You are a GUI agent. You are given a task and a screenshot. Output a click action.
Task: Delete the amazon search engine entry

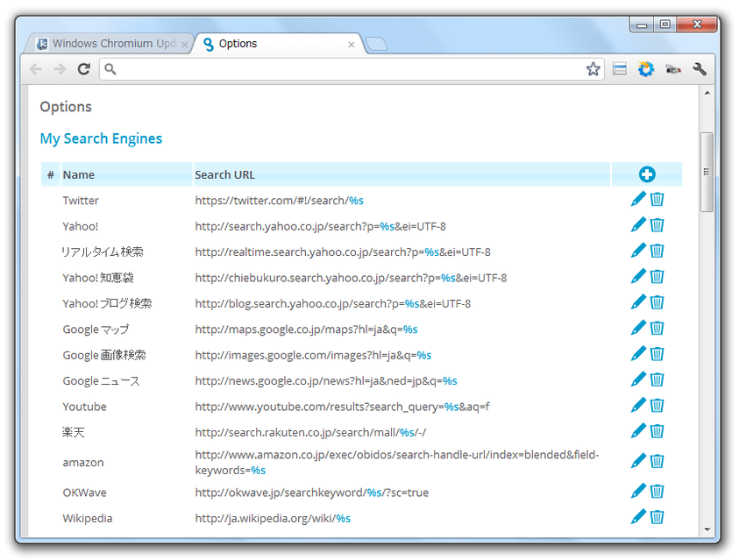click(x=657, y=461)
